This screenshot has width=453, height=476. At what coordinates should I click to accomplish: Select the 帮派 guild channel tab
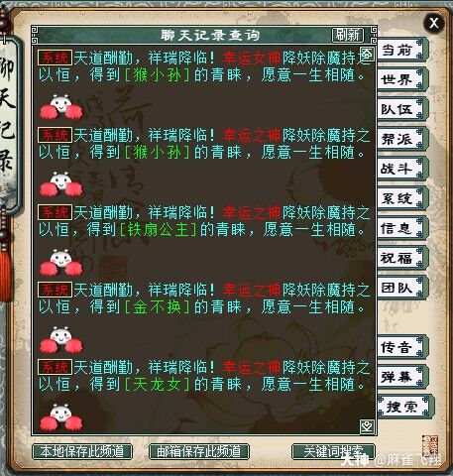401,139
